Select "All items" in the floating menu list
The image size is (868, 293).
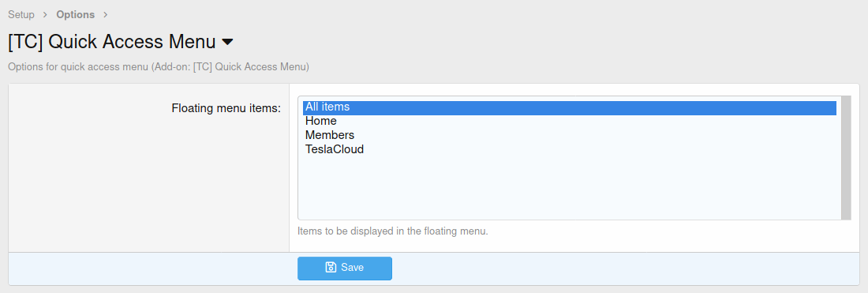[x=570, y=107]
